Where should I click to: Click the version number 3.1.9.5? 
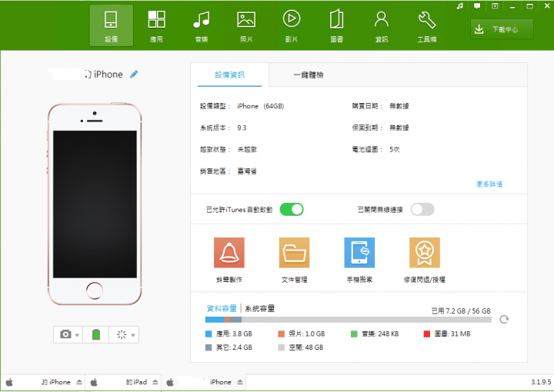coord(541,382)
